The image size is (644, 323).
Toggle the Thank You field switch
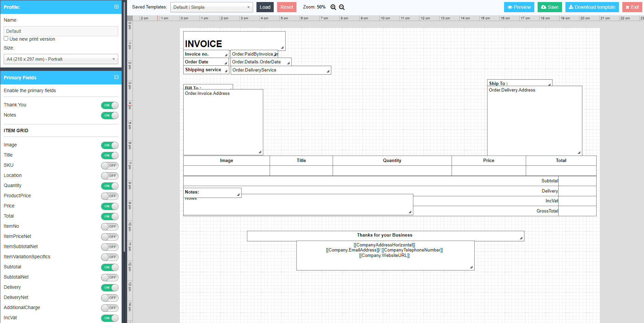click(x=110, y=105)
